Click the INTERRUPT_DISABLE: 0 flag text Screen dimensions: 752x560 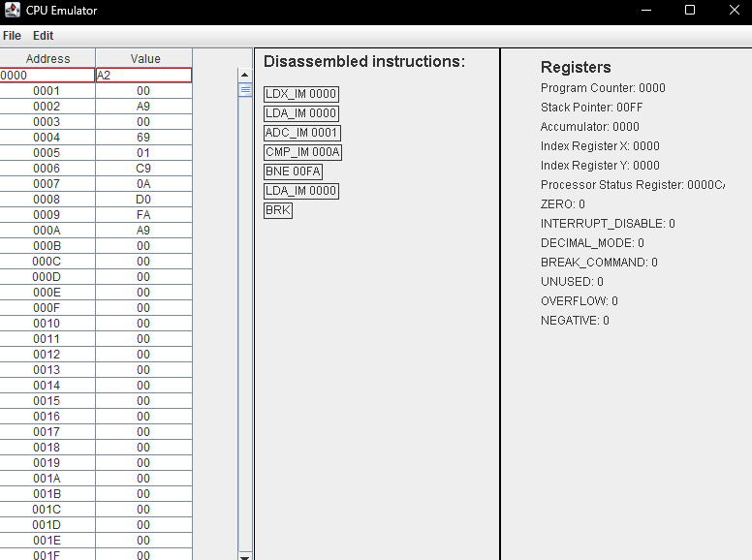click(x=608, y=224)
